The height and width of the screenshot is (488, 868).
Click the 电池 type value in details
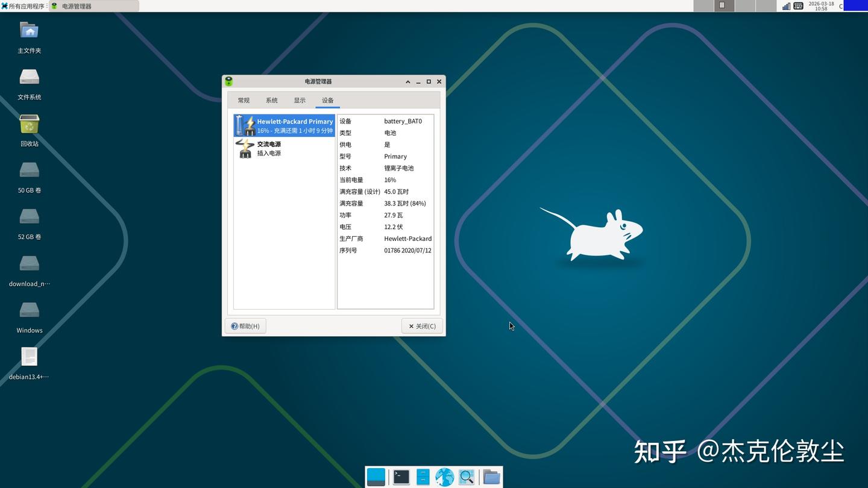[x=390, y=133]
